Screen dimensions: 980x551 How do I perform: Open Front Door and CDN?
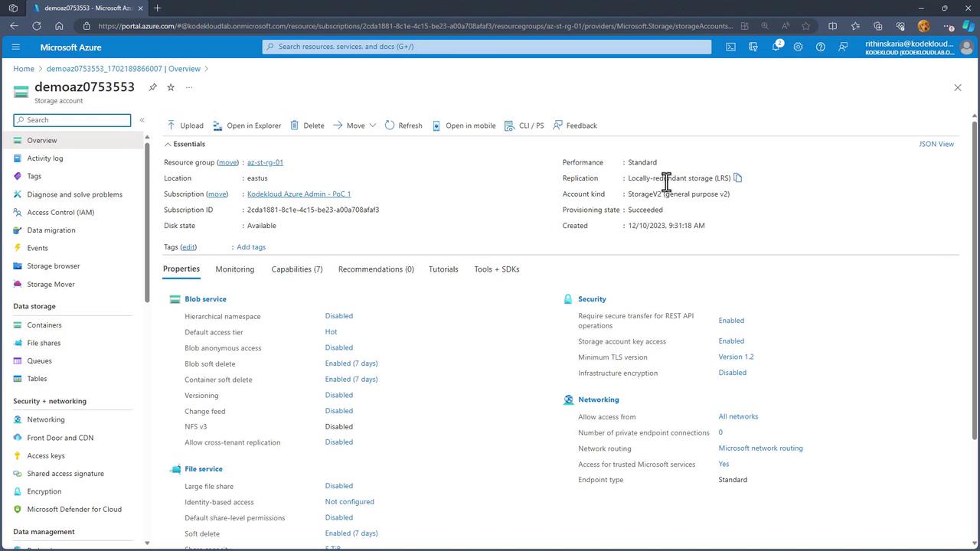coord(60,439)
